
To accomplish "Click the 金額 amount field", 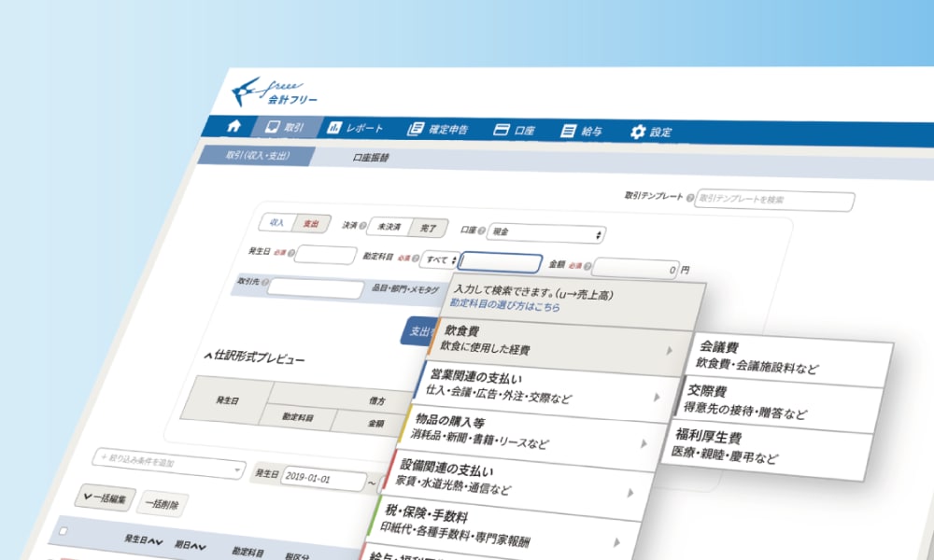I will coord(635,269).
